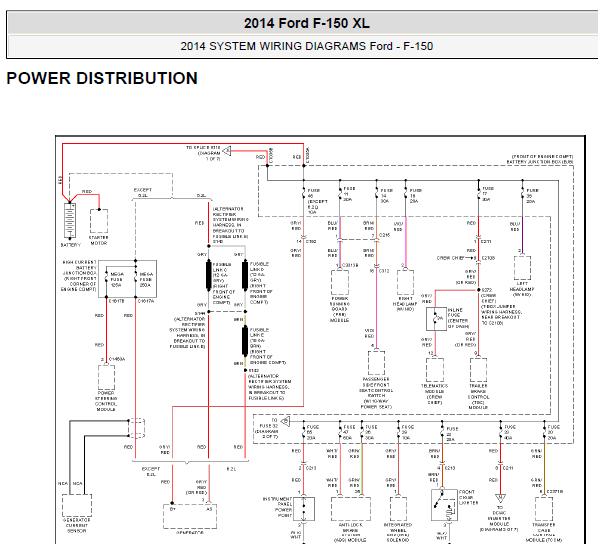
Task: Click the Inline Fuse box symbol
Action: click(x=436, y=319)
